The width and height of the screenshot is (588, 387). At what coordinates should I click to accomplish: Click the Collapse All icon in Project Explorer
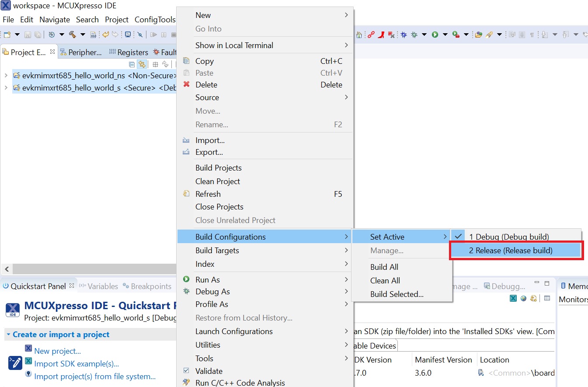(132, 64)
